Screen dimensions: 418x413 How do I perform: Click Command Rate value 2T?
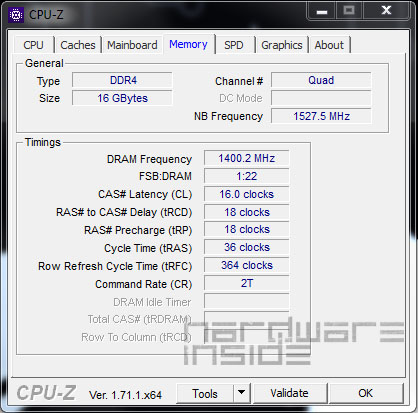[x=247, y=283]
